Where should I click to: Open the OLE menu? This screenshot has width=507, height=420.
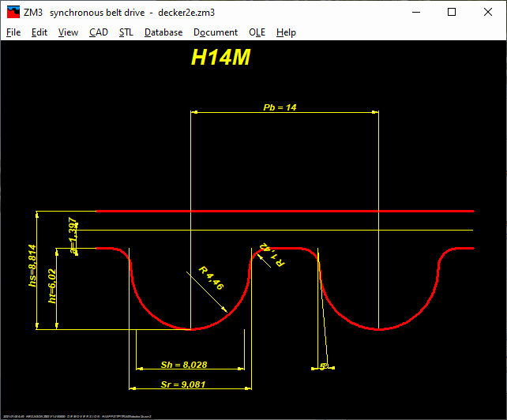coord(257,32)
